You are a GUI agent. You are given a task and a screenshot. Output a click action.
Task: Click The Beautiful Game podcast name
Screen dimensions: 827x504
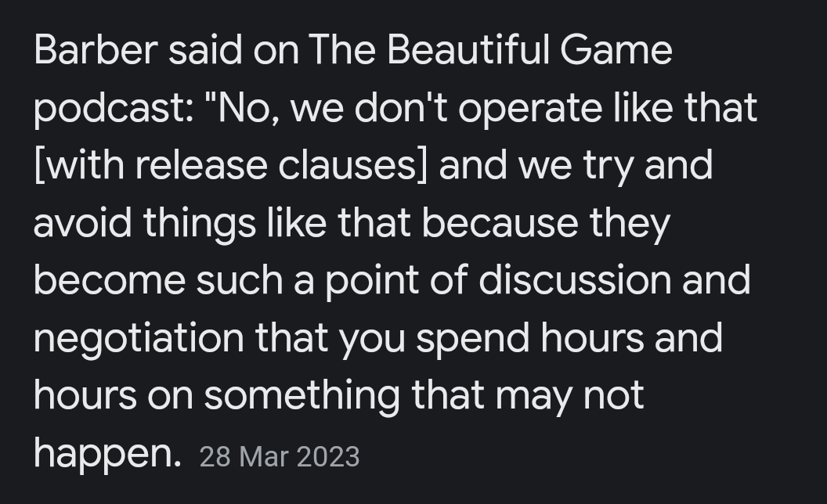point(490,50)
